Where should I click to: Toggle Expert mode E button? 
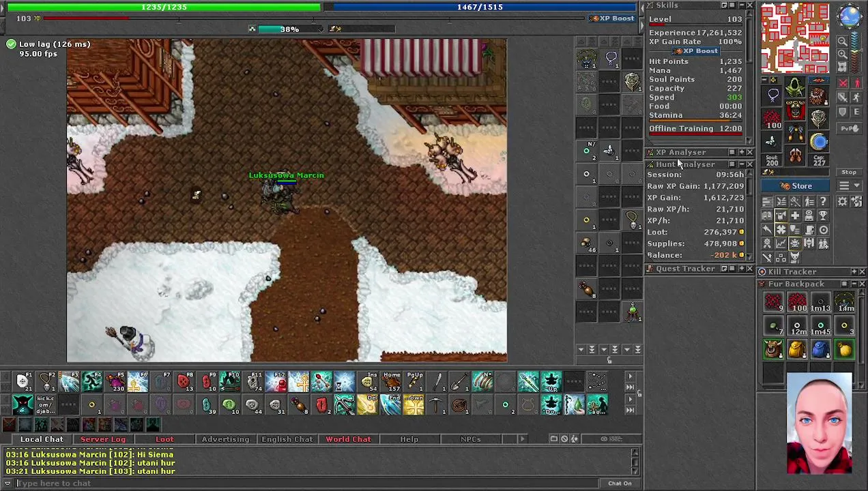(x=856, y=112)
